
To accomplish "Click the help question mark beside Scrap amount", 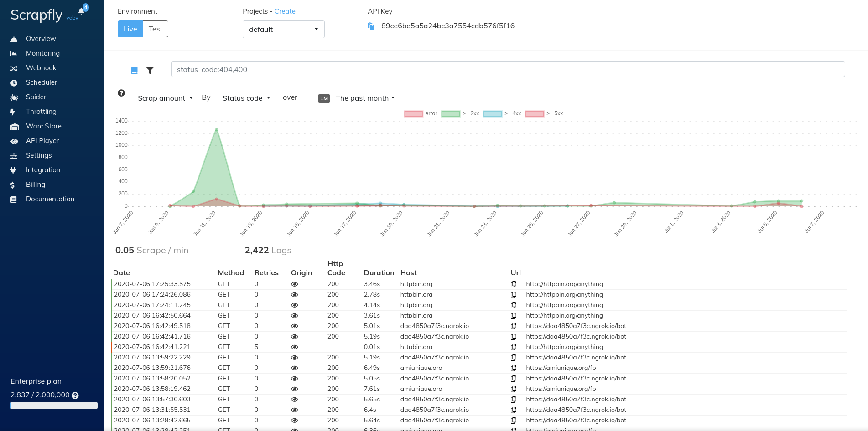I will 121,93.
